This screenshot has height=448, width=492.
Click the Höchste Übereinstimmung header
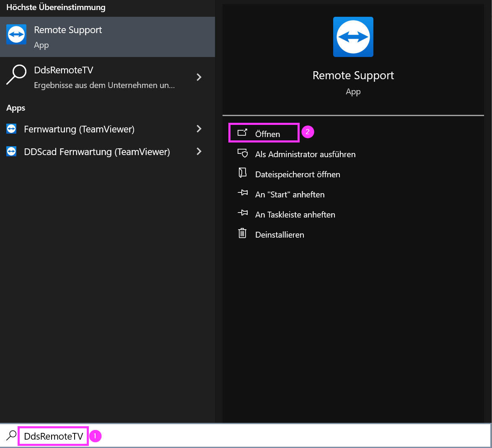pos(56,7)
